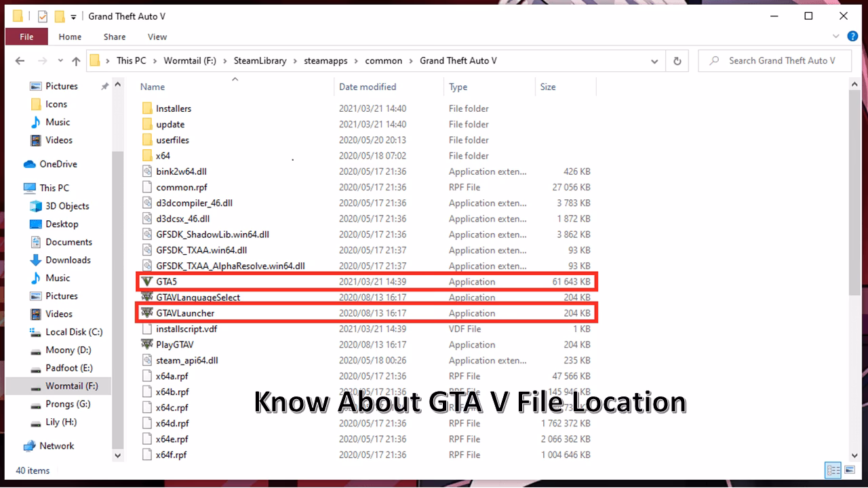Screen dimensions: 868x488
Task: Click This PC in the address breadcrumb
Action: pyautogui.click(x=131, y=61)
